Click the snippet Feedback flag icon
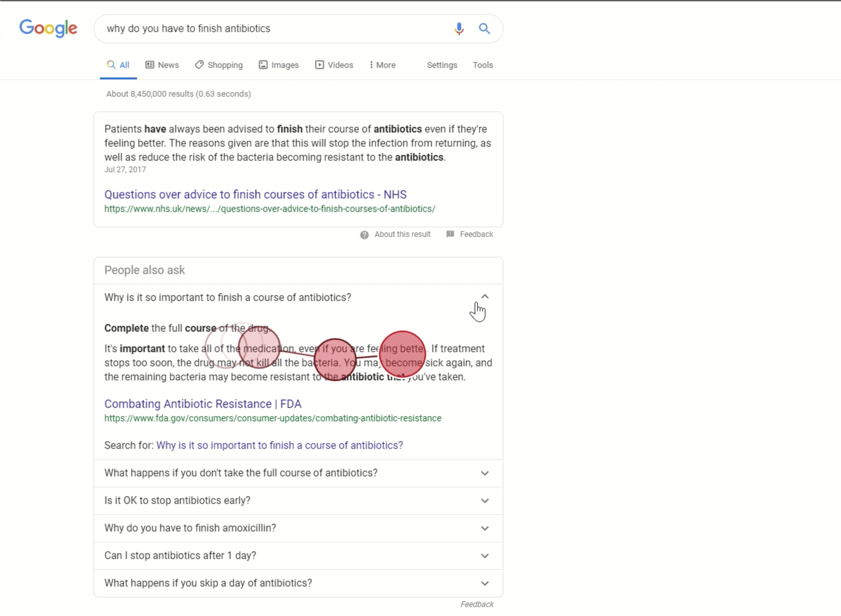The width and height of the screenshot is (841, 616). pos(450,234)
